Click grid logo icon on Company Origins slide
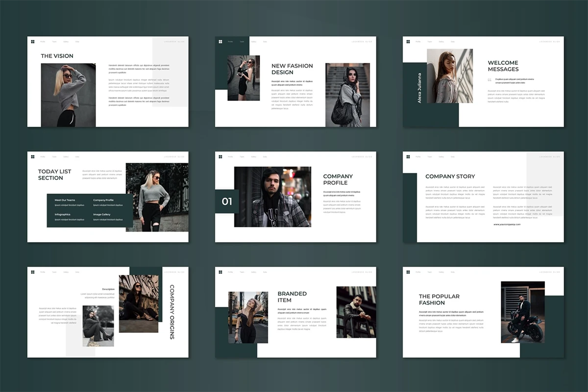The height and width of the screenshot is (392, 588). tap(33, 272)
